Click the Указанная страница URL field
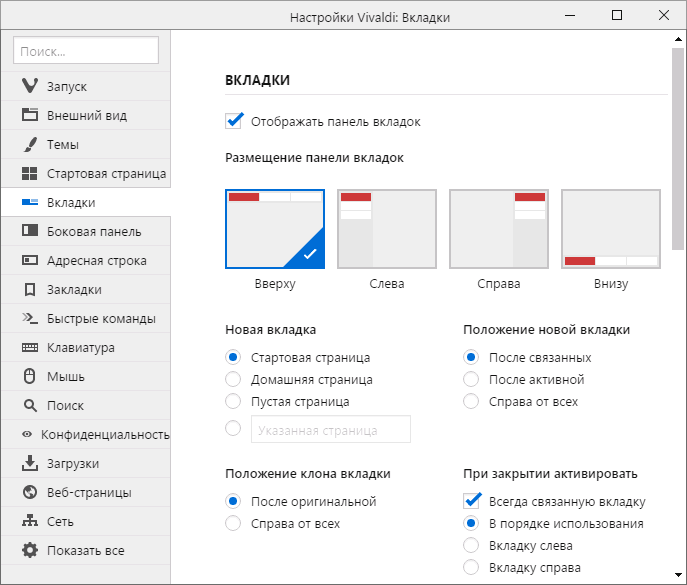 point(330,429)
